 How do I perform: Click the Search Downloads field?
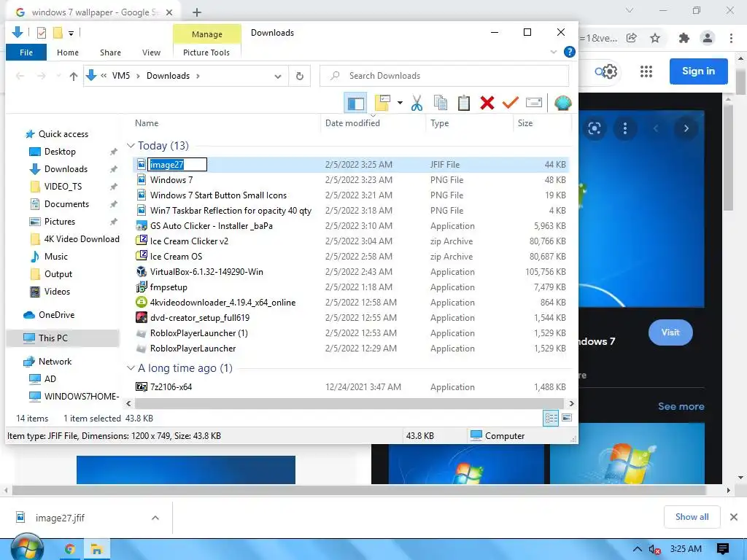444,76
